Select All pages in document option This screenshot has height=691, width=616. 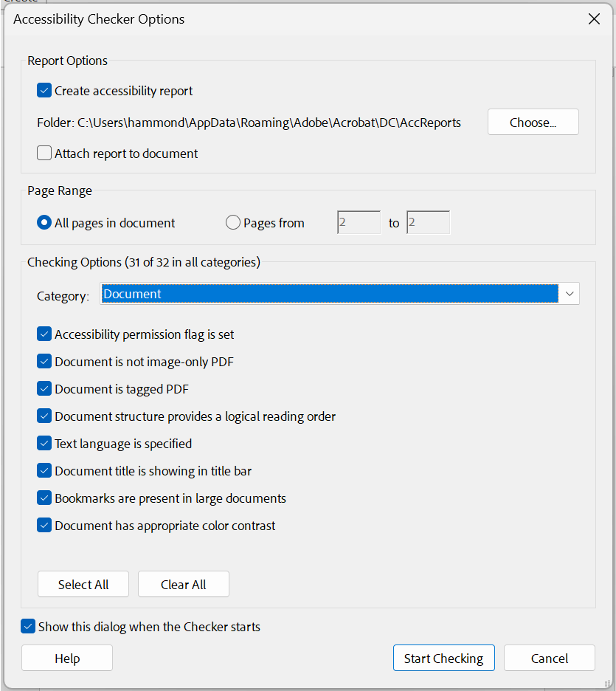tap(43, 221)
